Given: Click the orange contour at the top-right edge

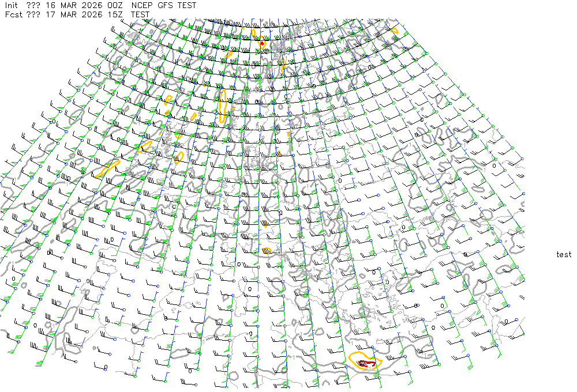Looking at the screenshot, I should click(395, 30).
